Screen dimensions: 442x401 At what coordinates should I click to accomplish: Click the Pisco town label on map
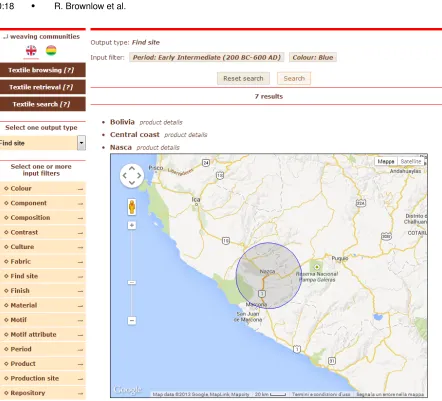click(156, 168)
